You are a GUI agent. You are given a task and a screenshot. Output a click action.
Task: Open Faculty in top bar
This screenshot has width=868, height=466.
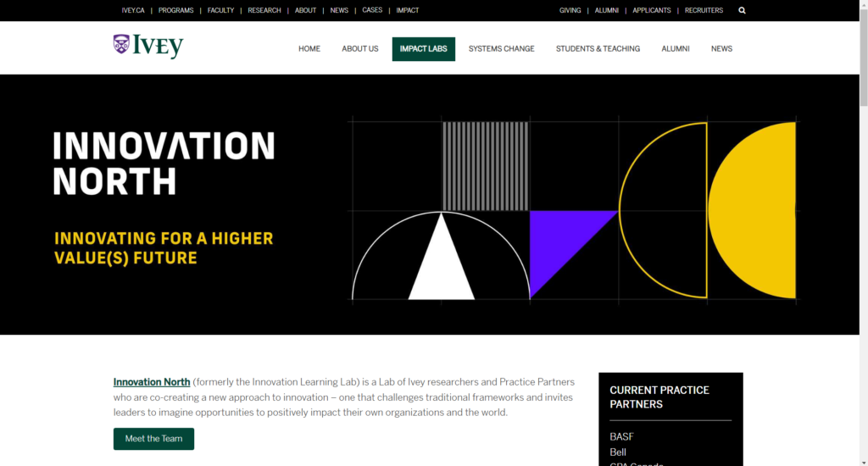pyautogui.click(x=221, y=10)
